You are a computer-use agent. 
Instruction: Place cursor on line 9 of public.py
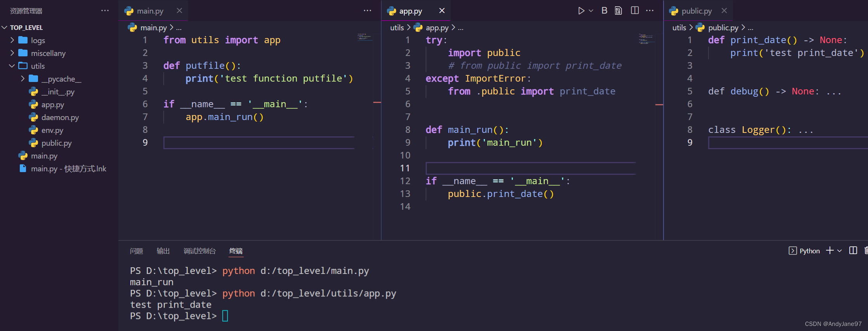[x=788, y=143]
